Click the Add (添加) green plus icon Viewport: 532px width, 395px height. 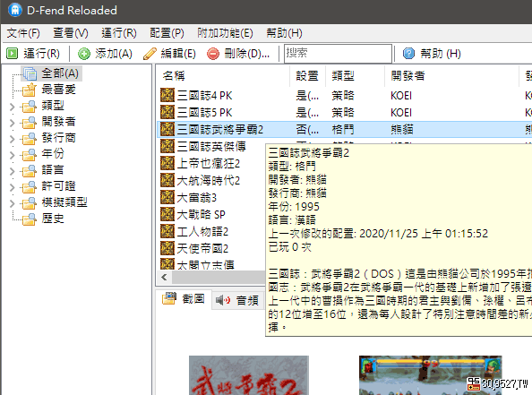(84, 53)
